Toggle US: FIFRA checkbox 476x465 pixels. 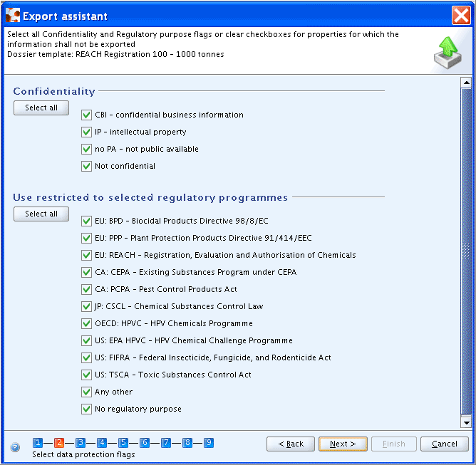86,357
